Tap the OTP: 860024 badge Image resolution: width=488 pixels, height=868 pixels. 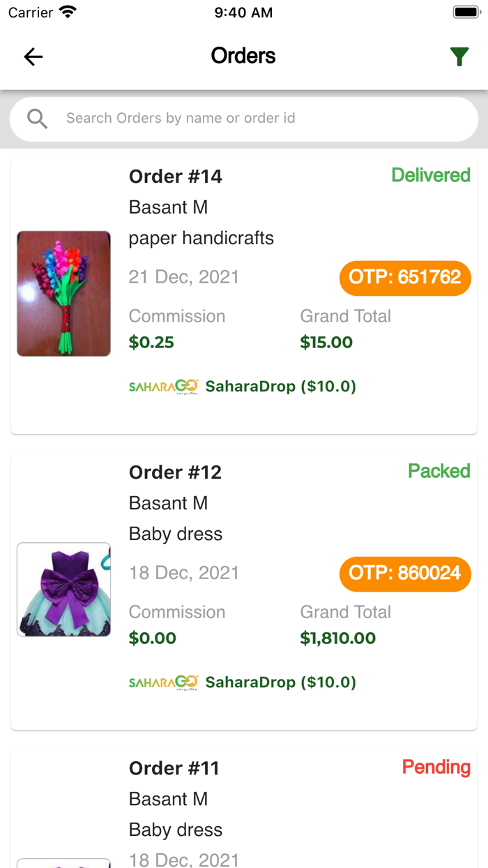pos(405,574)
